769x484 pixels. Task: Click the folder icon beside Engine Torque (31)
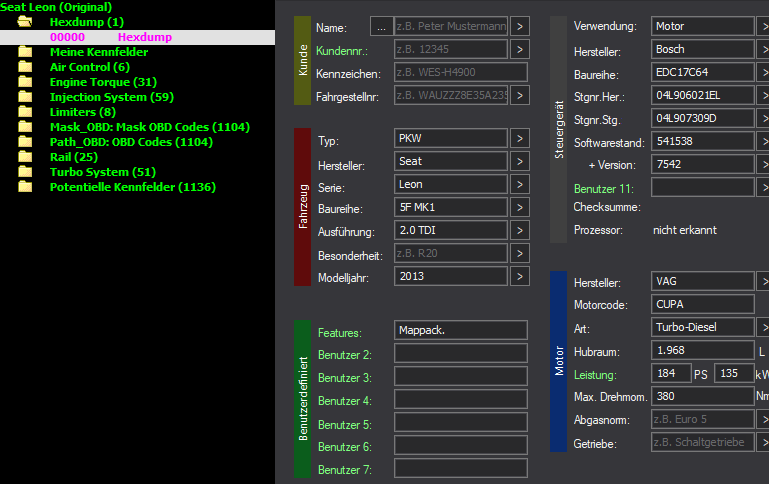25,82
